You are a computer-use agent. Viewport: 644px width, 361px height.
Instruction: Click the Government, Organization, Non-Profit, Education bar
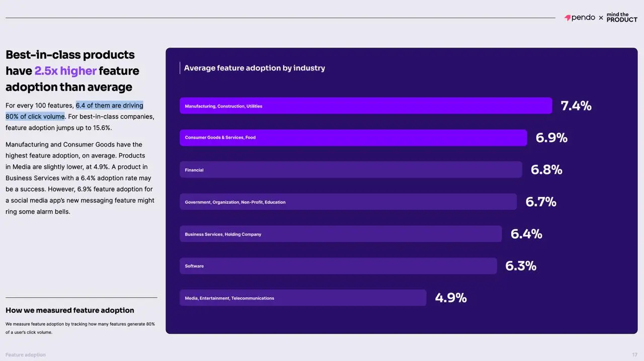(348, 202)
